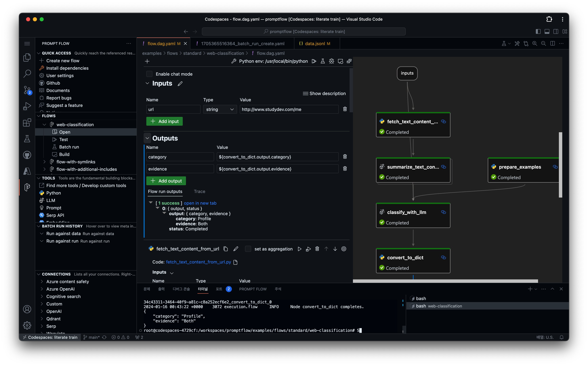Viewport: 588px width, 366px height.
Task: Open GitHub view in activity bar
Action: [27, 155]
